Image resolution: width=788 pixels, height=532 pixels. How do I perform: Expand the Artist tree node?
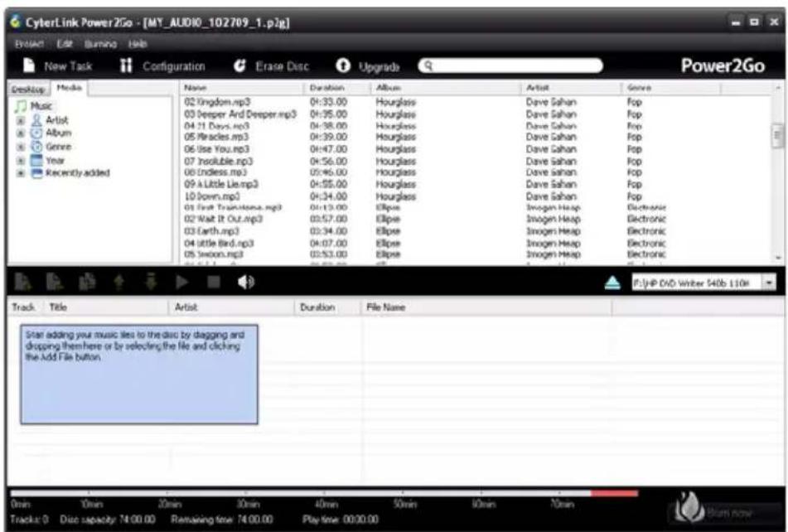tap(21, 120)
